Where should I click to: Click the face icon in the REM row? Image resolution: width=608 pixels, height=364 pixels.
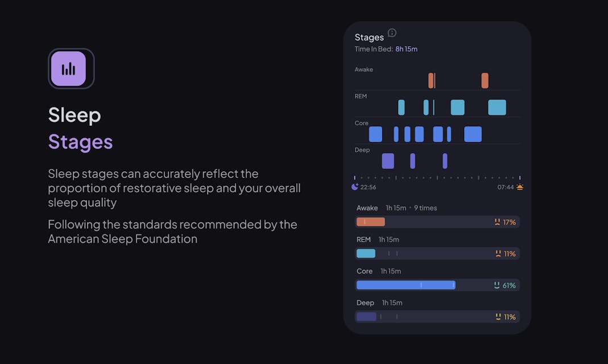click(x=498, y=254)
